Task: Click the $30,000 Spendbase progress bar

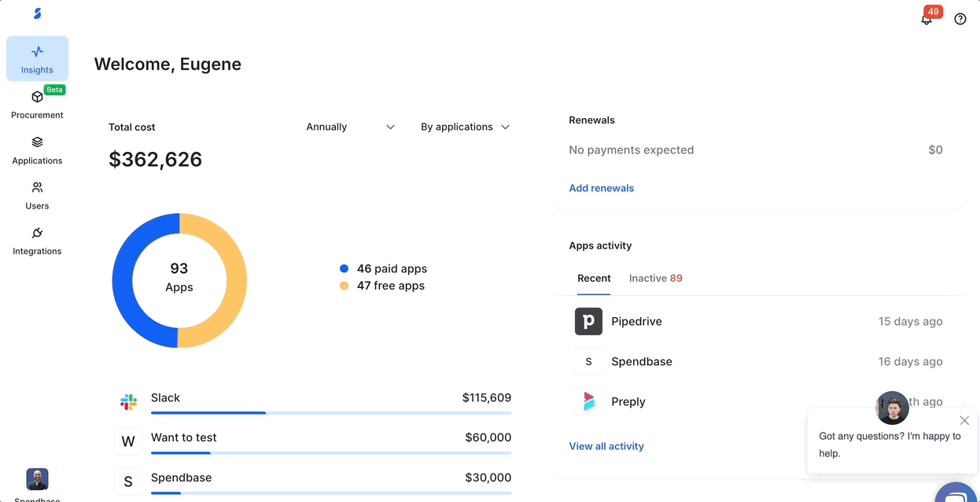Action: point(331,493)
